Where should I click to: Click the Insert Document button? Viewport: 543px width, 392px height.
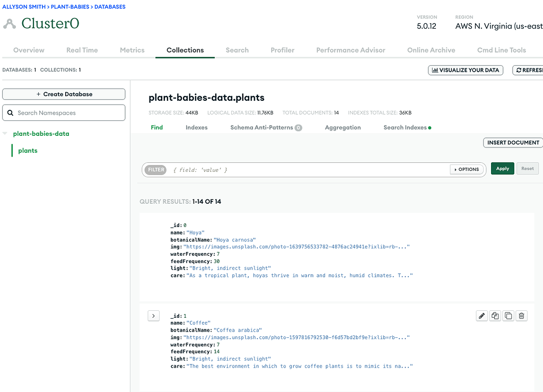tap(513, 142)
